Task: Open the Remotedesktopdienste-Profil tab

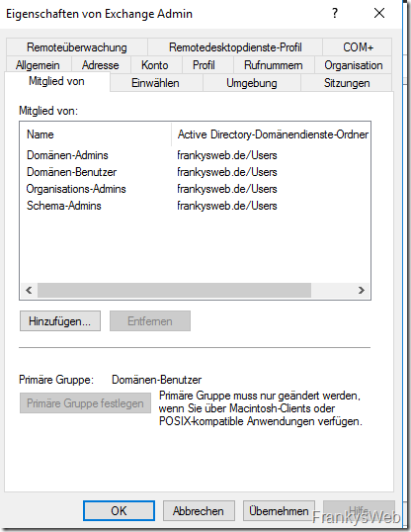Action: 235,47
